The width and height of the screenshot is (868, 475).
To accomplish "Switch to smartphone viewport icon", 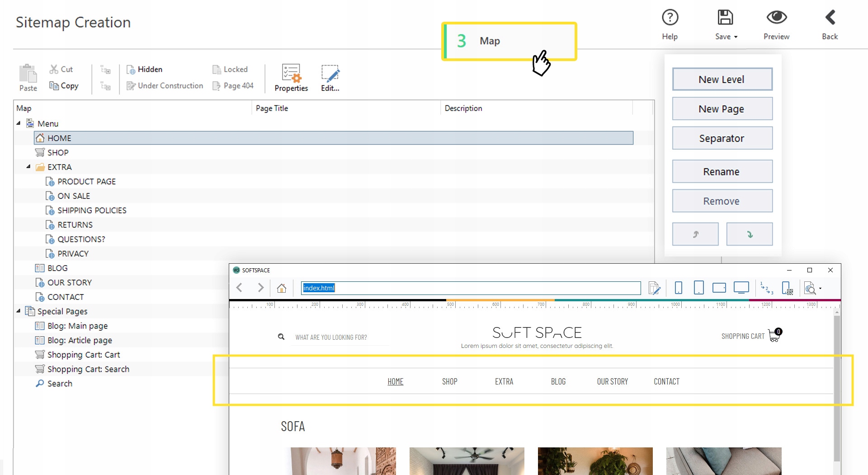I will pyautogui.click(x=678, y=288).
